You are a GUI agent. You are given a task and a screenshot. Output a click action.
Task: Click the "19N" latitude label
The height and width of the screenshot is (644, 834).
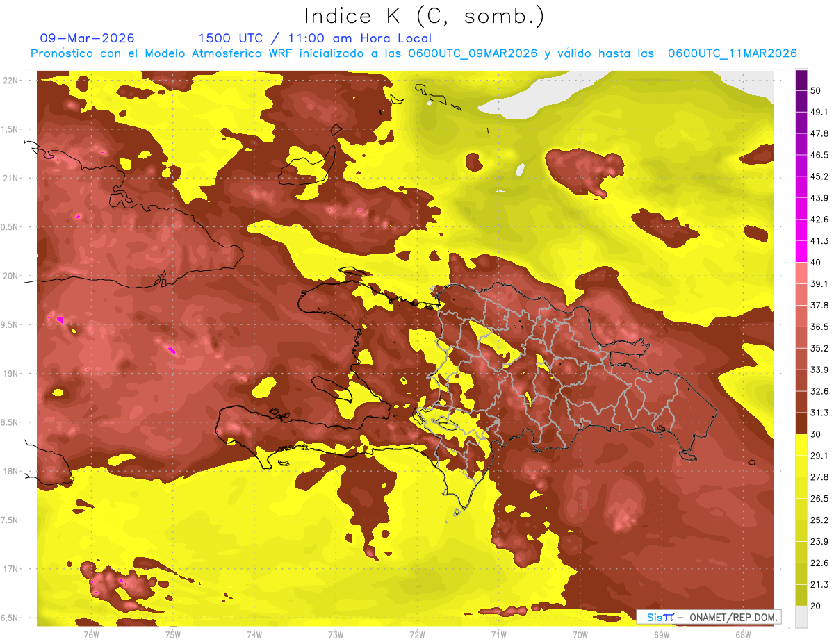point(10,374)
